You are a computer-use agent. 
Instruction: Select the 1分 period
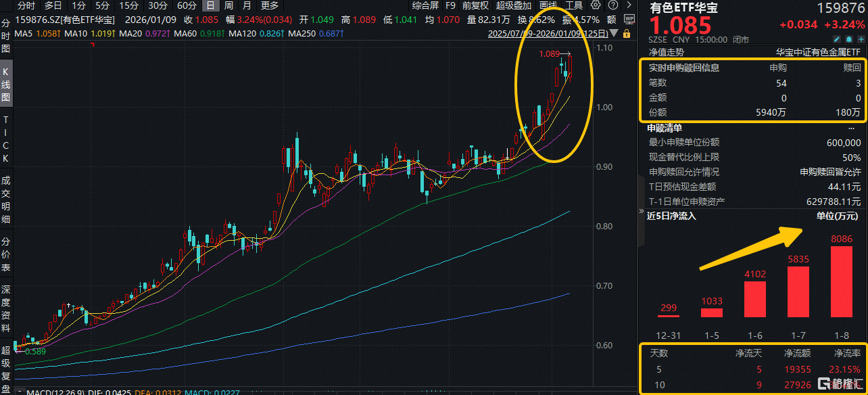pyautogui.click(x=78, y=5)
